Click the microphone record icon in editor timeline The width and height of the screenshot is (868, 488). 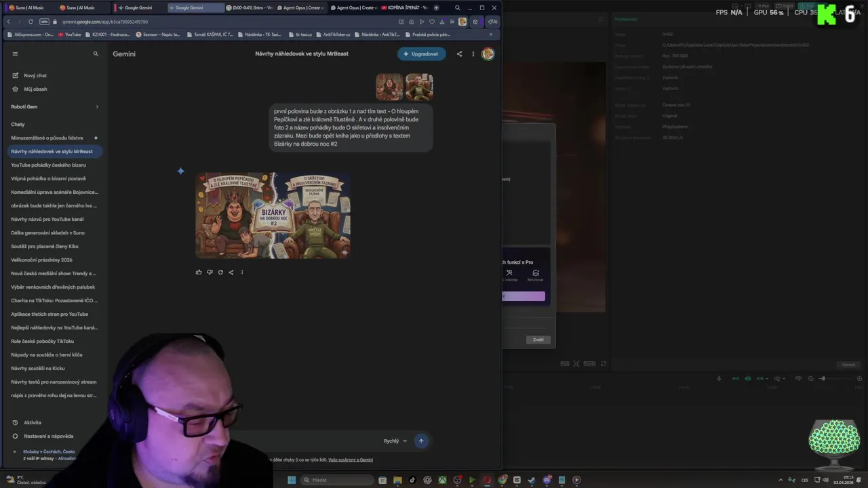click(x=719, y=379)
